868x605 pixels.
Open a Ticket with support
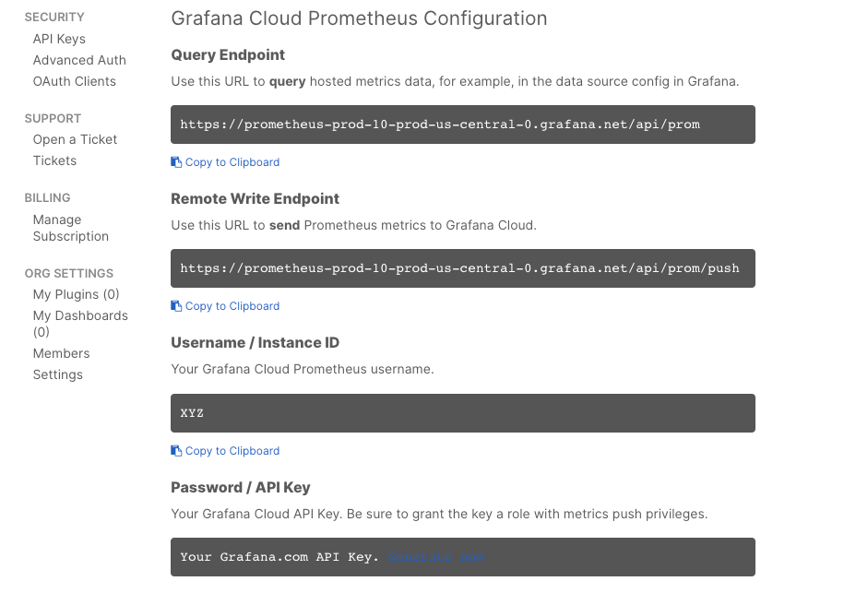[x=75, y=139]
